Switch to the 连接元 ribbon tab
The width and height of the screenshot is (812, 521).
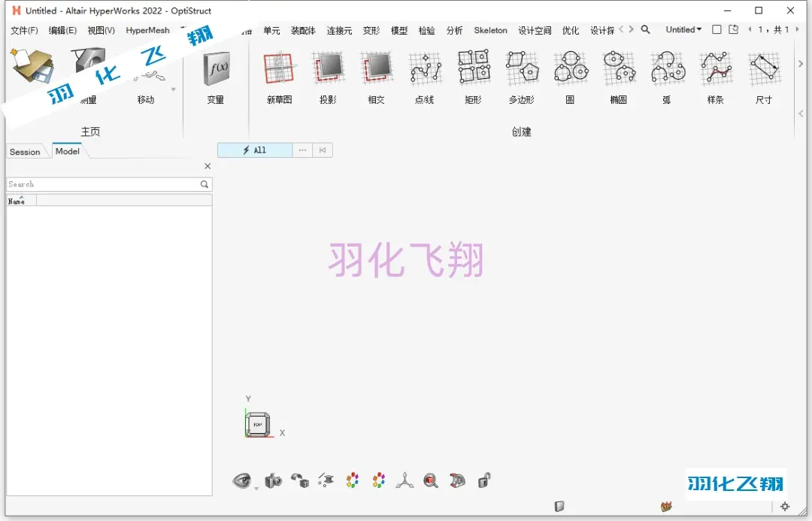coord(339,31)
